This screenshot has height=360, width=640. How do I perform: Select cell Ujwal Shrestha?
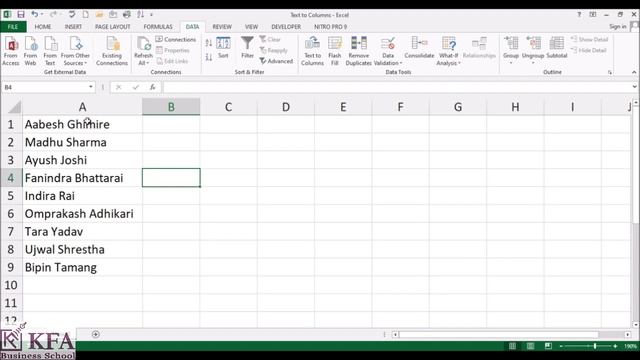pyautogui.click(x=82, y=250)
